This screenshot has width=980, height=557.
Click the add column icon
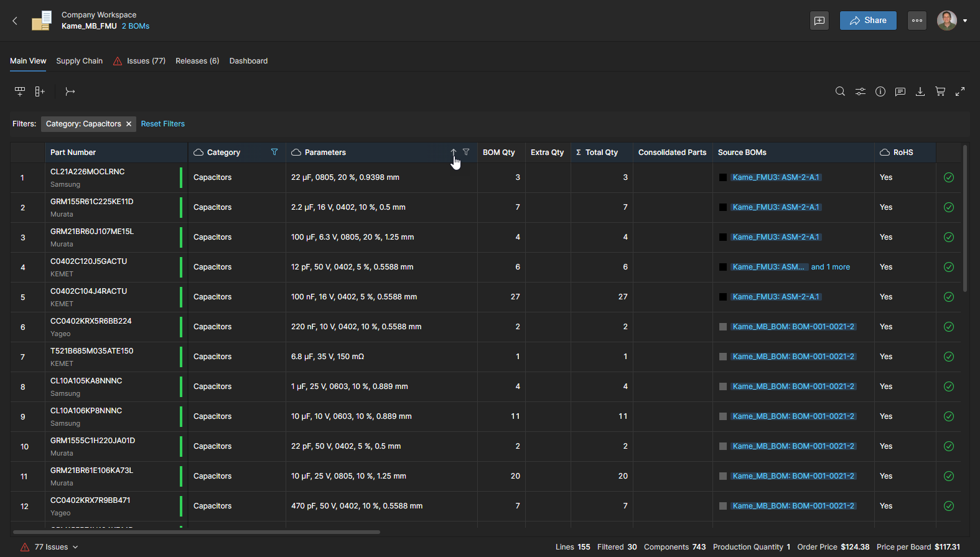[40, 91]
